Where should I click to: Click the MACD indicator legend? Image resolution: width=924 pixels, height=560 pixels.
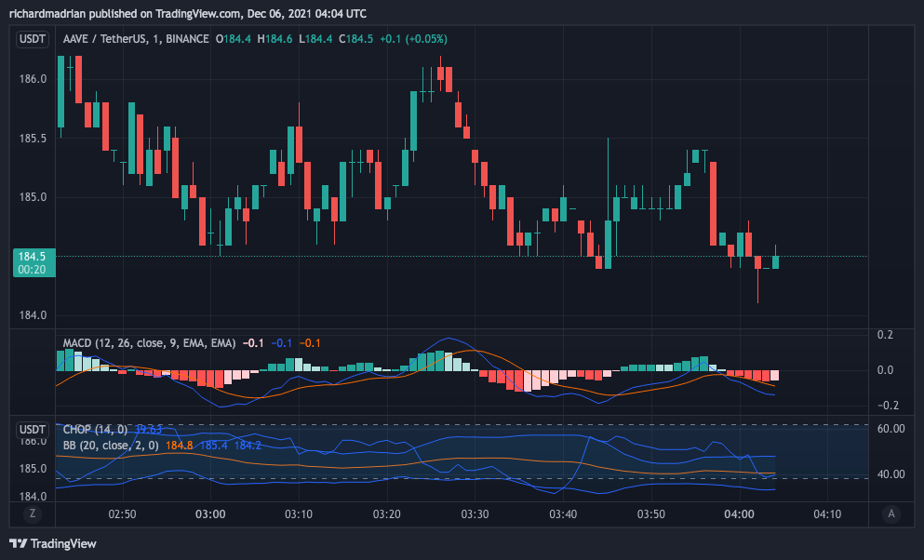[149, 342]
